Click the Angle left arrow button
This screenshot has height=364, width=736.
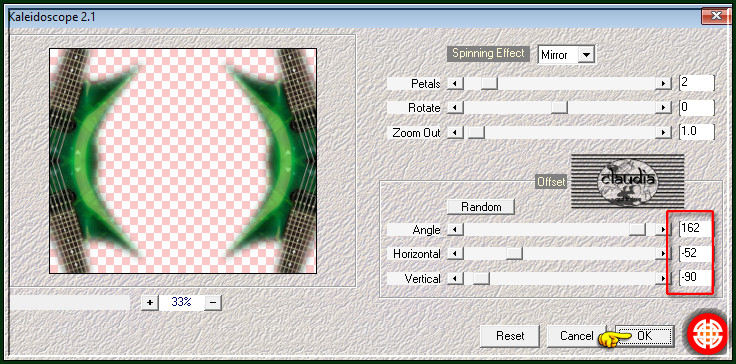(x=455, y=230)
